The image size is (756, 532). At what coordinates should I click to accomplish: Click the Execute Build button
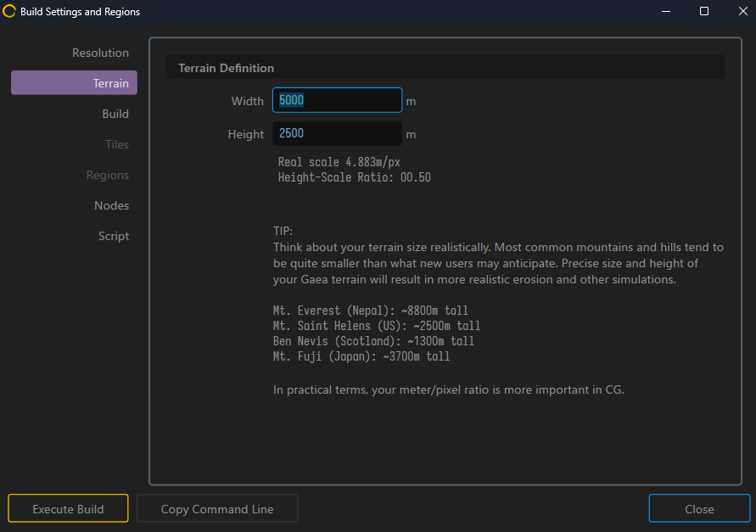point(68,508)
